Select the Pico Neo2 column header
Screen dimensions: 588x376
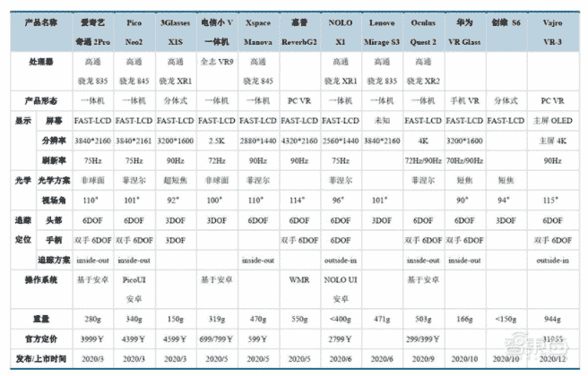coord(134,32)
